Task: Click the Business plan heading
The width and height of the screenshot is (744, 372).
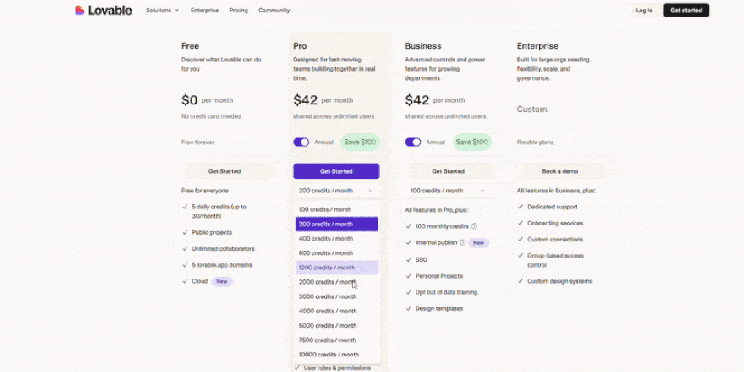Action: coord(423,46)
